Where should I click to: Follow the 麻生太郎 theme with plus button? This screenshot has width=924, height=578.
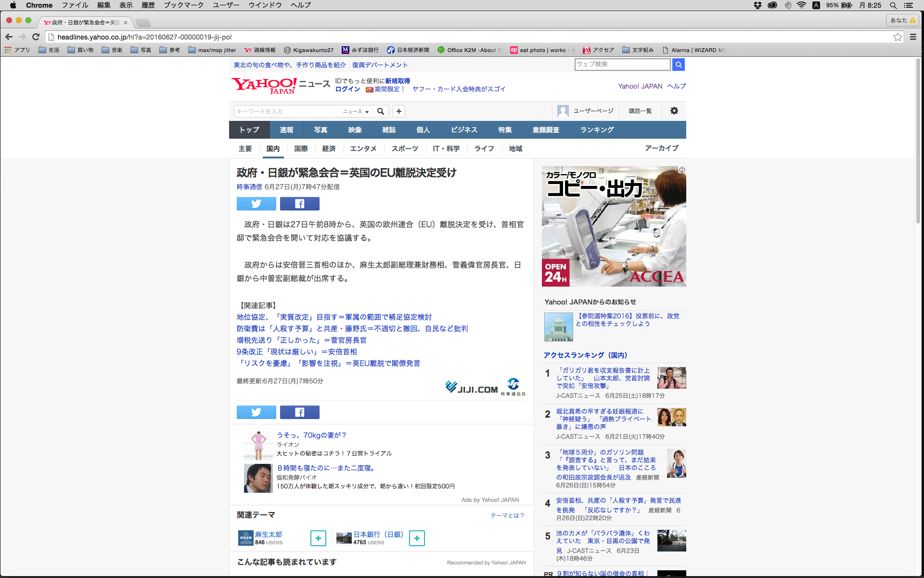318,538
